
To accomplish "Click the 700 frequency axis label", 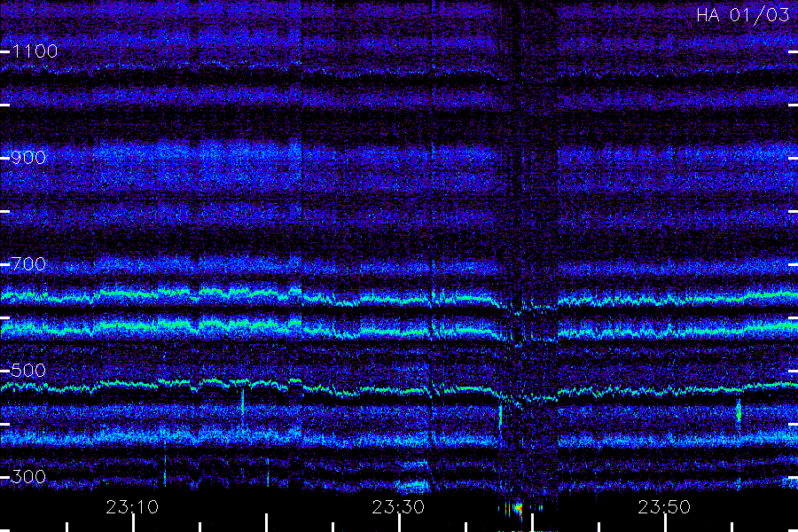I will tap(28, 264).
